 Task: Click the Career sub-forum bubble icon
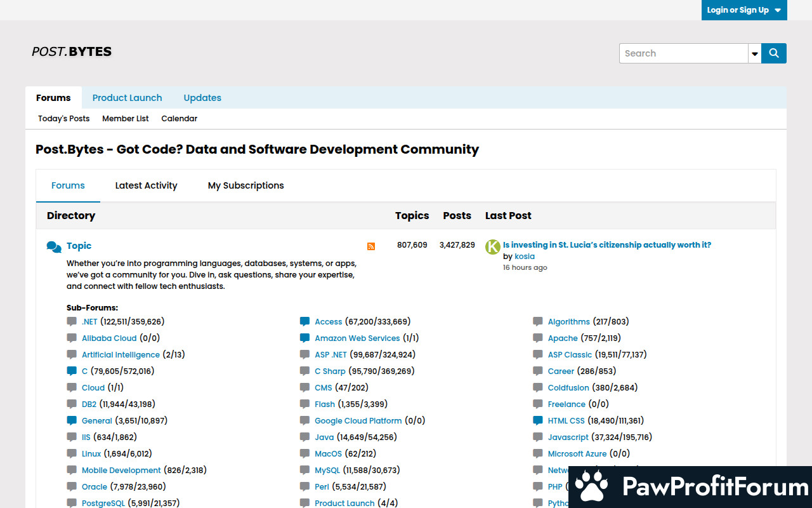pyautogui.click(x=538, y=371)
